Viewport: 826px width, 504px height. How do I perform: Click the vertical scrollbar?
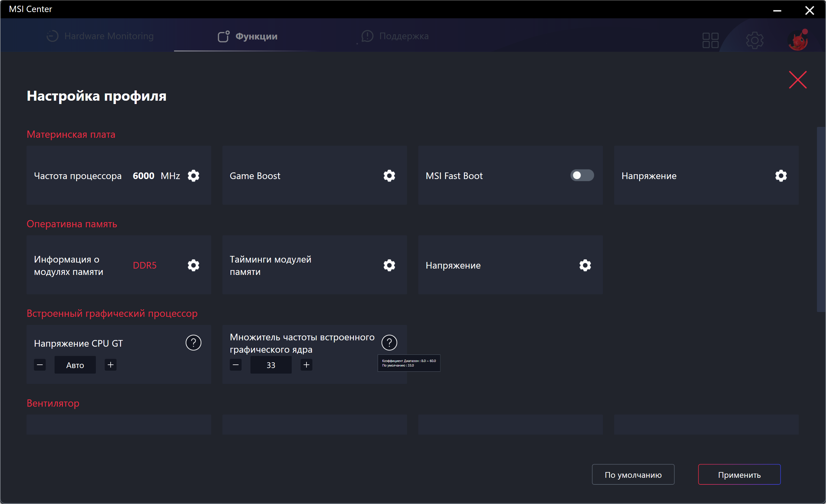821,219
